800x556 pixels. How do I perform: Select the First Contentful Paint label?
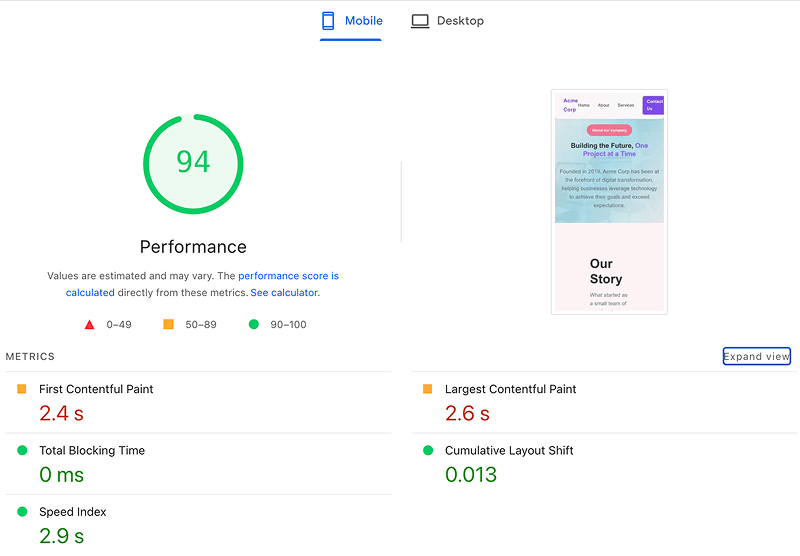click(96, 389)
